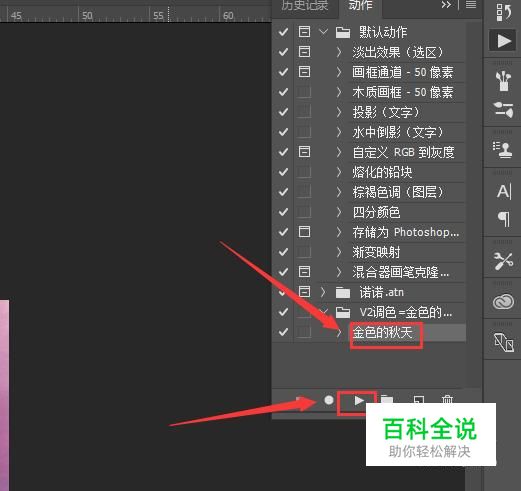Collapse the 默认动作 set arrow

pos(323,32)
